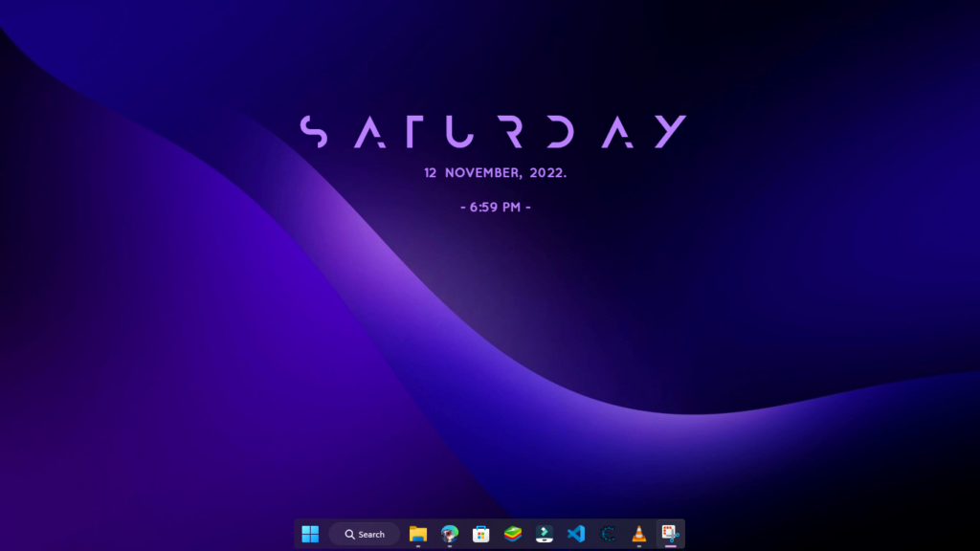The width and height of the screenshot is (980, 551).
Task: Click the '- 6:59 PM -' clock text
Action: 496,207
